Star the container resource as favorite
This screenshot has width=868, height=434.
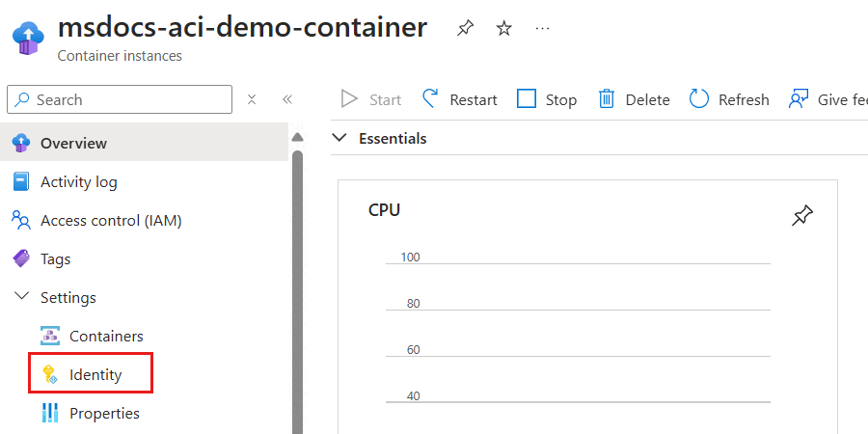[x=503, y=29]
